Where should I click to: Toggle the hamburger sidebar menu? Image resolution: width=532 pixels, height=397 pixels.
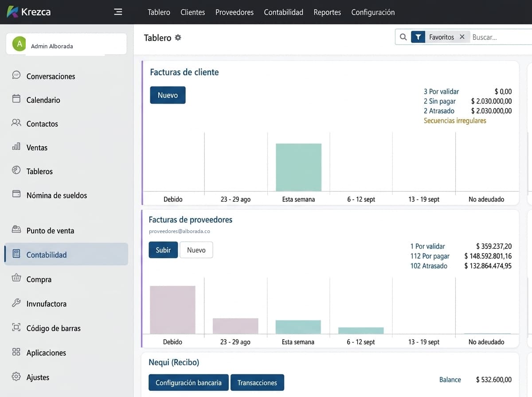[x=118, y=12]
